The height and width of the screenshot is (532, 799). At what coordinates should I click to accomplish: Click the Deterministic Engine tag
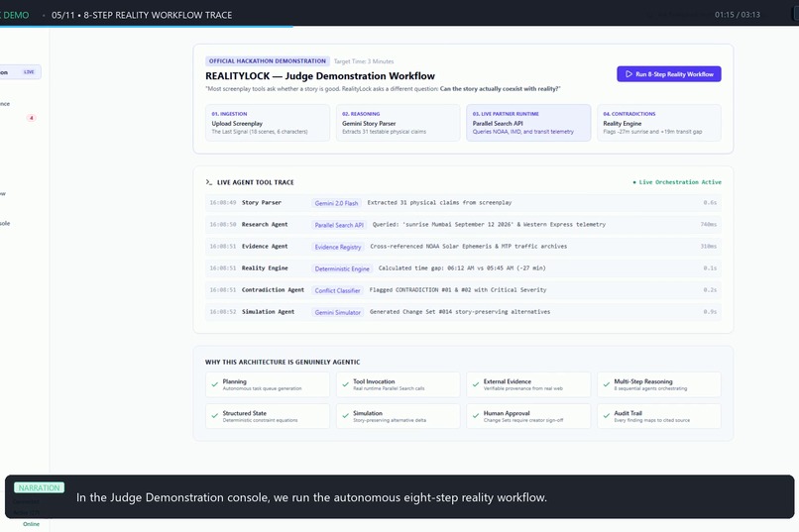coord(342,268)
